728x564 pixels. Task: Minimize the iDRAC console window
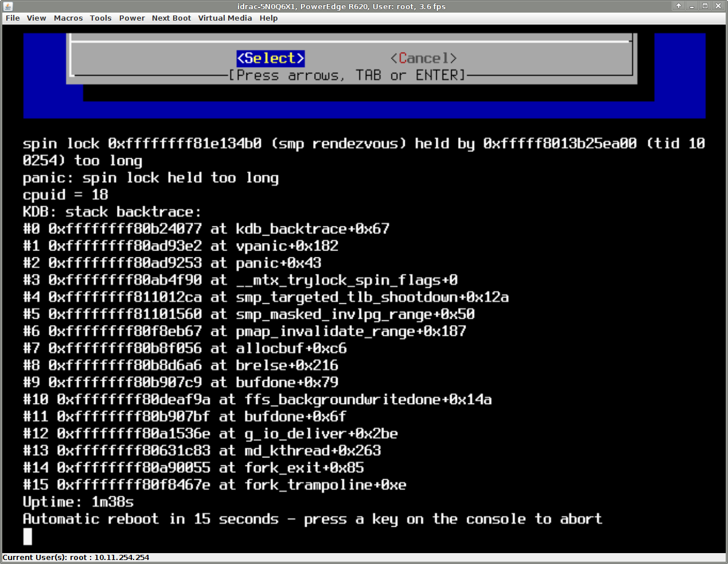click(692, 6)
